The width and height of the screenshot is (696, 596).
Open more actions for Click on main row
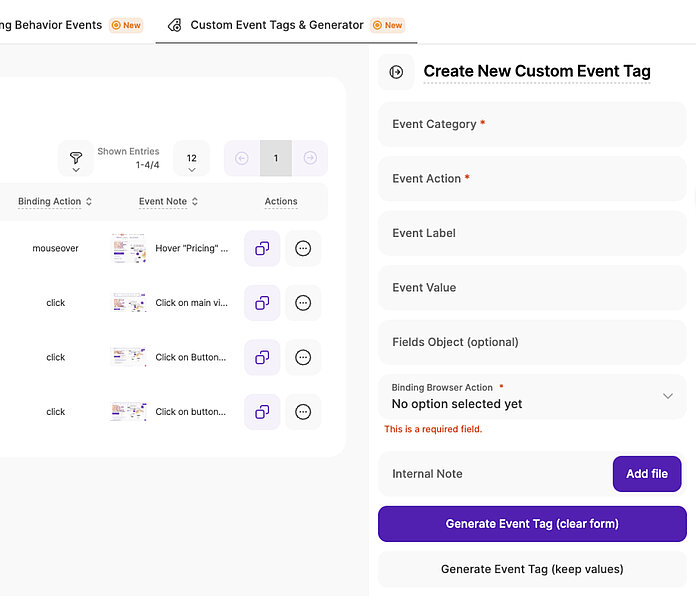point(303,303)
